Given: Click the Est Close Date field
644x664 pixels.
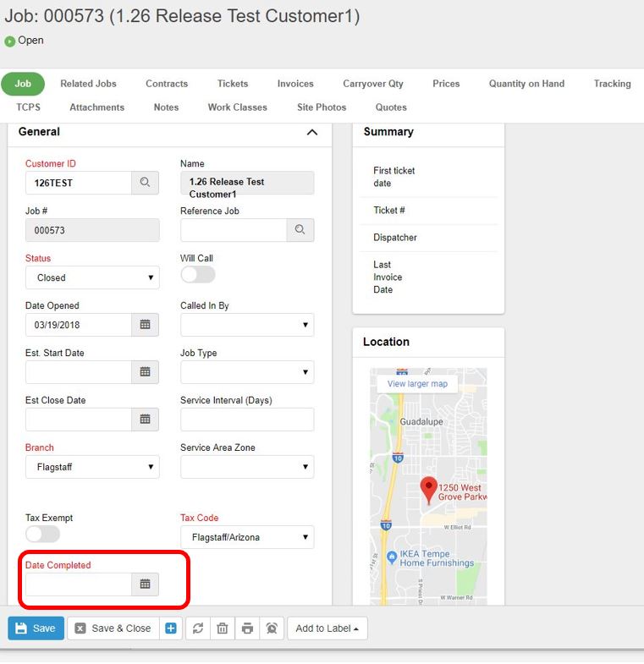Looking at the screenshot, I should point(79,420).
